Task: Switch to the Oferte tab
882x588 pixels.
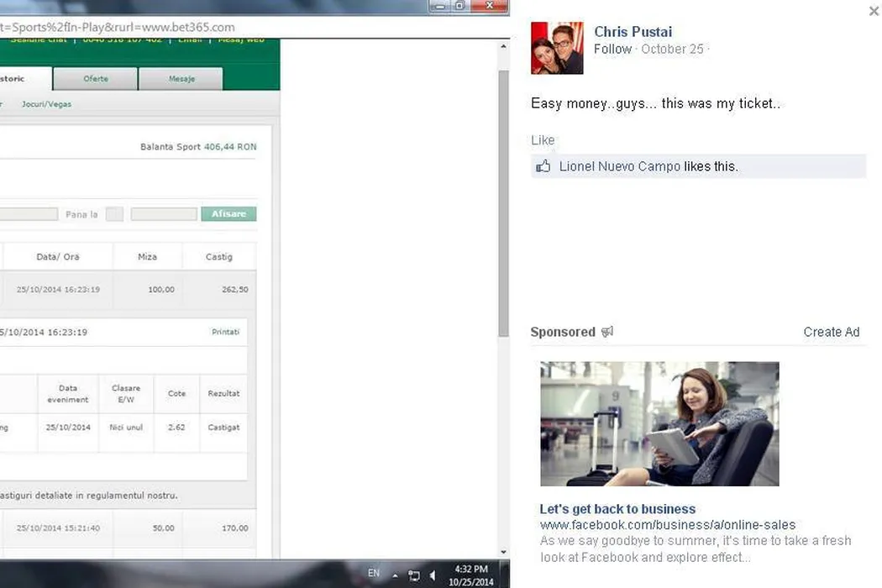Action: [96, 79]
